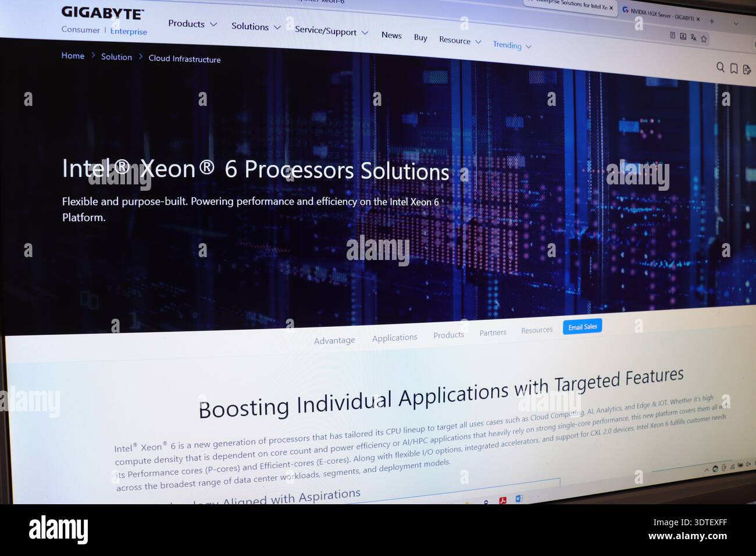Screen dimensions: 756x556
Task: Click the network icon in system tray
Action: (x=732, y=466)
